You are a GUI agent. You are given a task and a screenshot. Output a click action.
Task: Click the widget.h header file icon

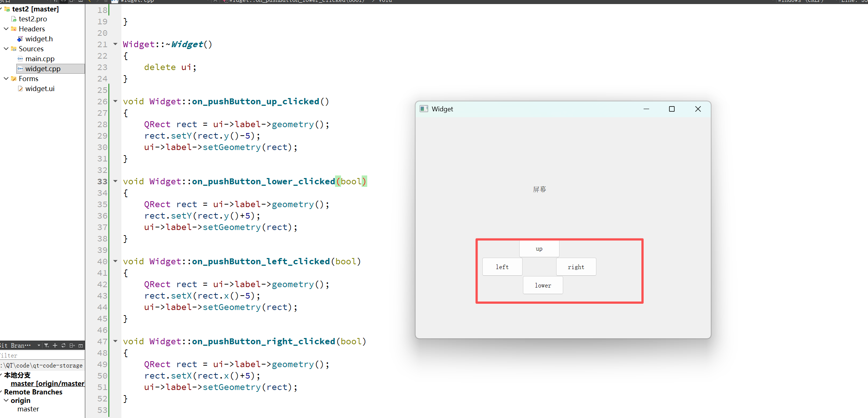(x=20, y=39)
